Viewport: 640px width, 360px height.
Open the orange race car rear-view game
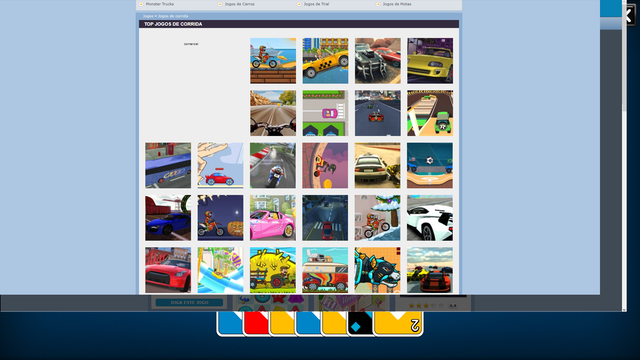coord(430,270)
